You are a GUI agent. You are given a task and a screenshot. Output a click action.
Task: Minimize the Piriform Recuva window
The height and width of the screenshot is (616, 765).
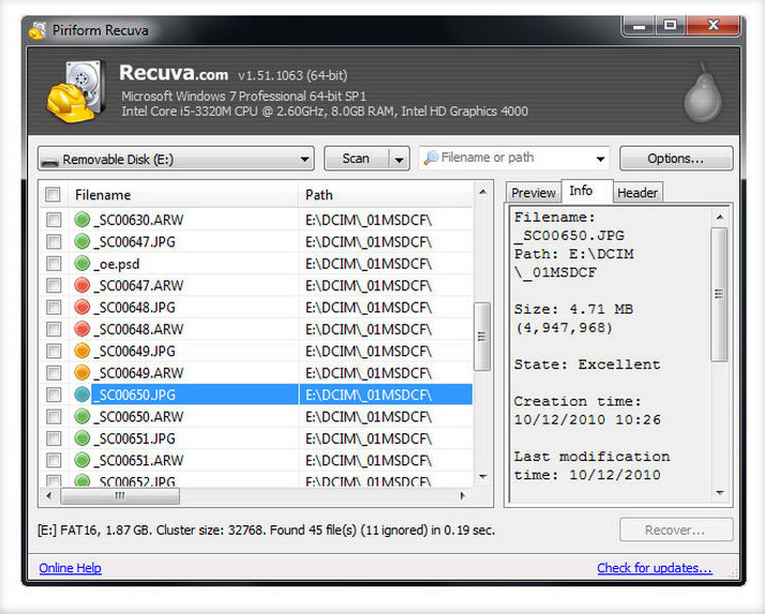point(640,26)
